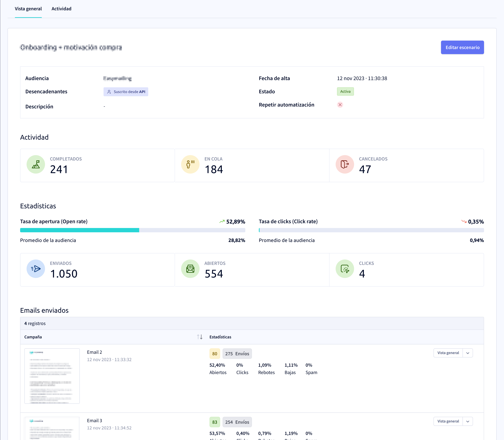The width and height of the screenshot is (504, 440).
Task: Click the 1,09% Rebotes stat for Email 2
Action: (x=266, y=369)
